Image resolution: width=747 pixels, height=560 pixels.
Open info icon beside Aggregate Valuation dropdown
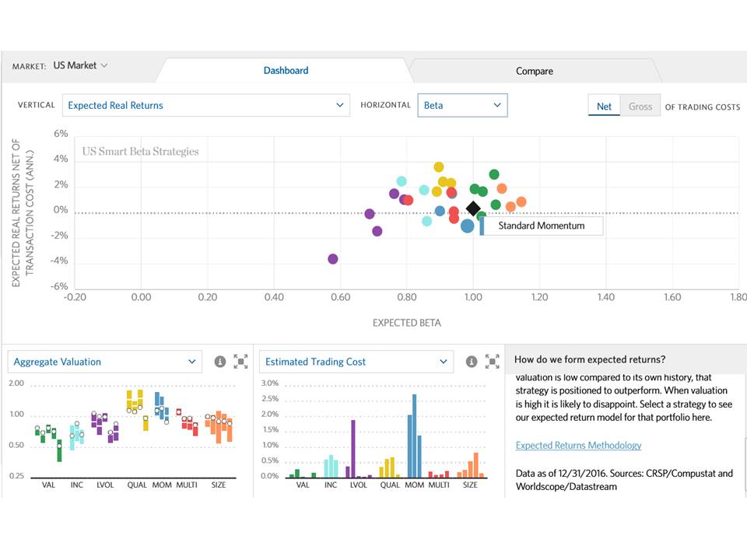pos(220,362)
